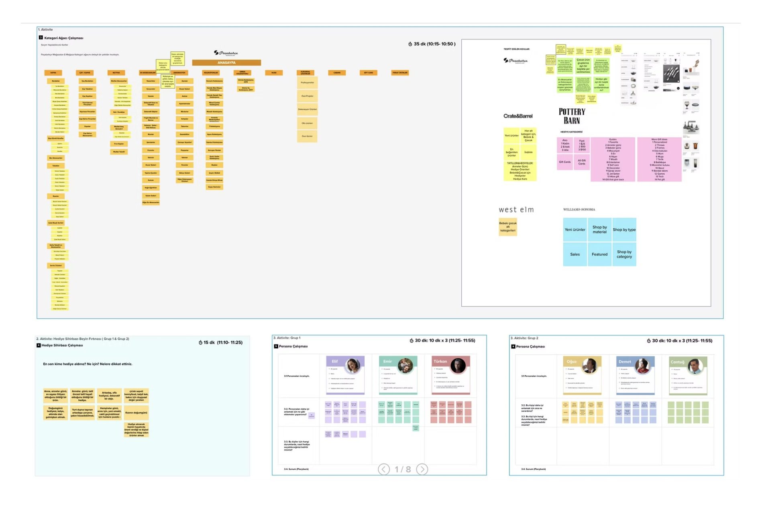Select the ANASAYFA header block
This screenshot has height=532, width=758.
[x=226, y=63]
